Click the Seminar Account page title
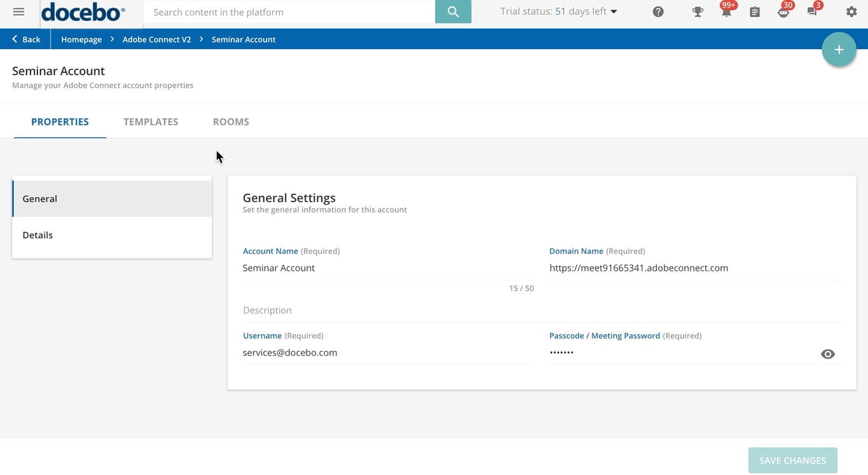 tap(59, 71)
